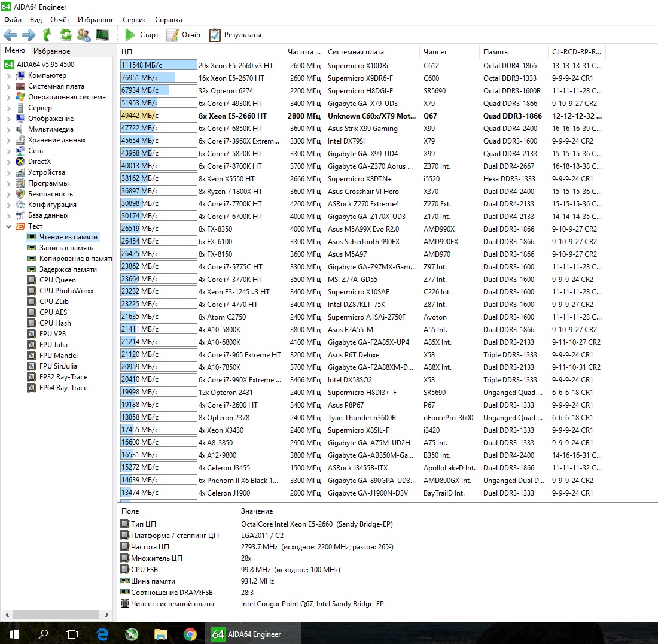The width and height of the screenshot is (658, 644).
Task: Open the FPU VP8 benchmark
Action: [52, 334]
